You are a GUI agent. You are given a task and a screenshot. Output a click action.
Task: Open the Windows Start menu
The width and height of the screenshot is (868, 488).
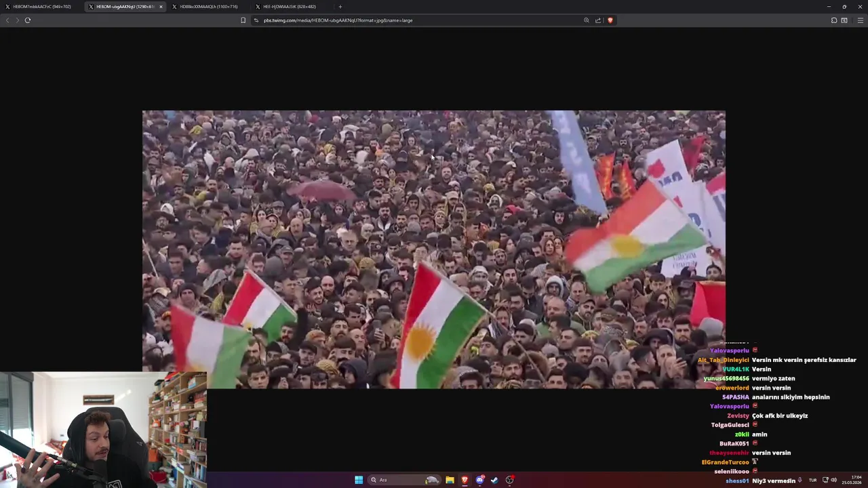[359, 480]
